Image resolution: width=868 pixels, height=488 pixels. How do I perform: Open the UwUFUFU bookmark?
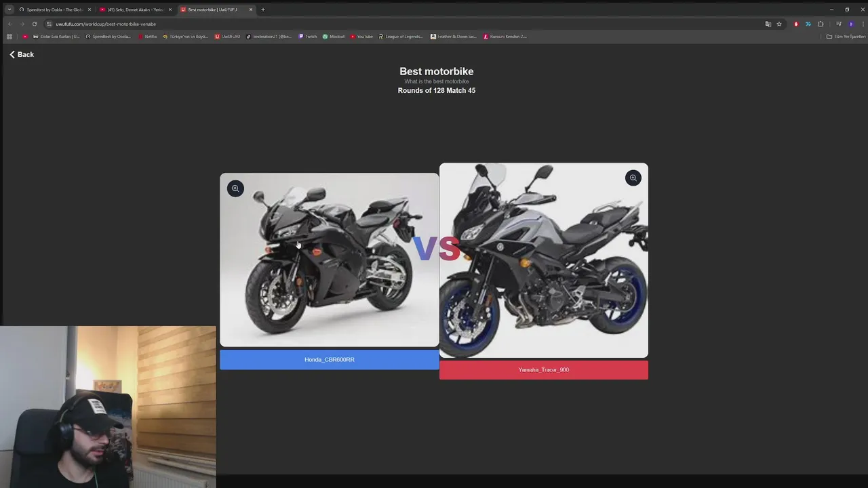click(x=227, y=37)
